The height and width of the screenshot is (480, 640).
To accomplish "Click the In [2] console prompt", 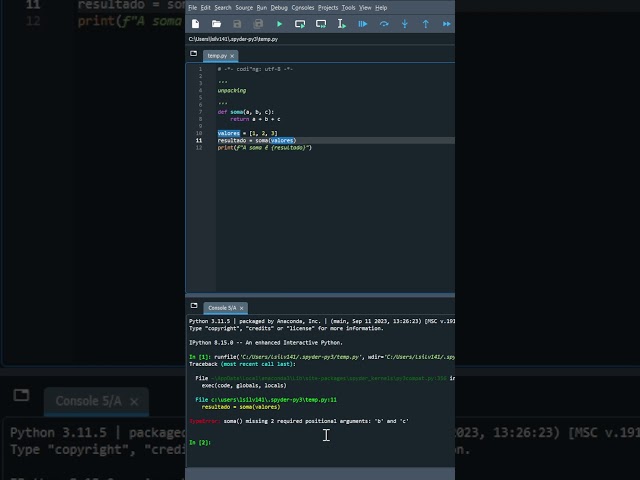I will pos(200,442).
